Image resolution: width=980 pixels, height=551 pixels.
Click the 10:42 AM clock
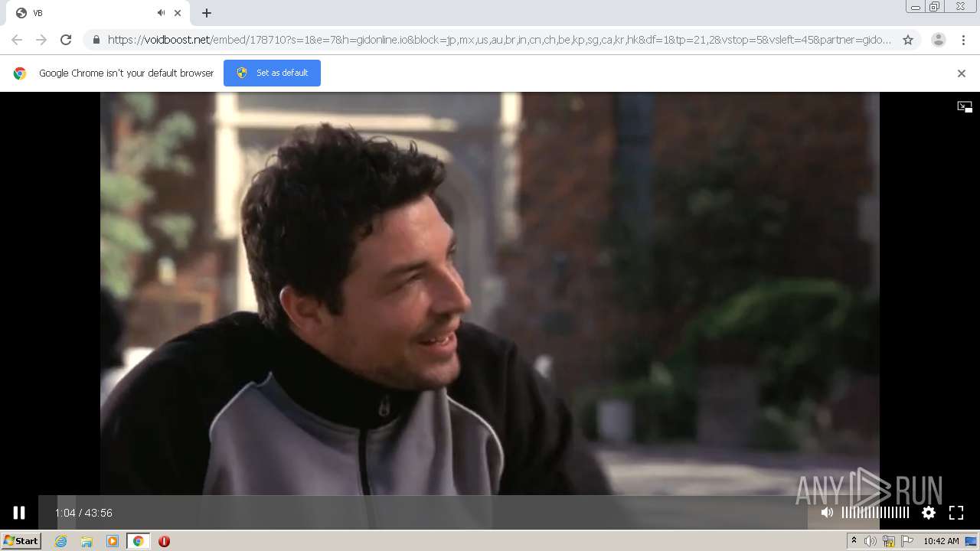pos(941,541)
